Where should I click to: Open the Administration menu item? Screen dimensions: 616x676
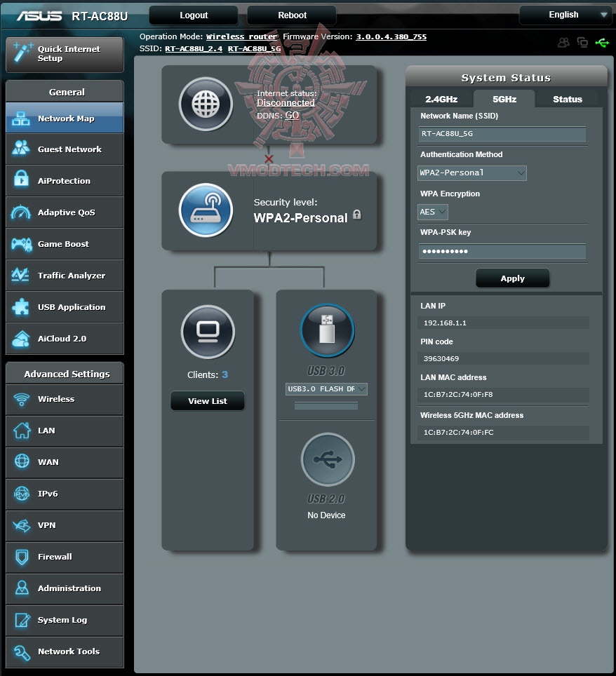(65, 588)
